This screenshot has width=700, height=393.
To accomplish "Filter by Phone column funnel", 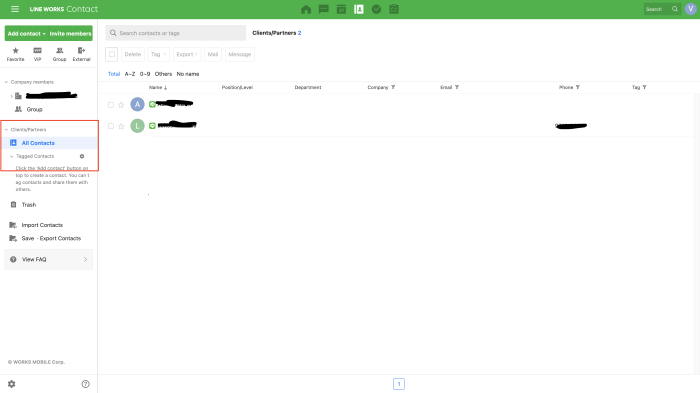I will click(x=578, y=87).
